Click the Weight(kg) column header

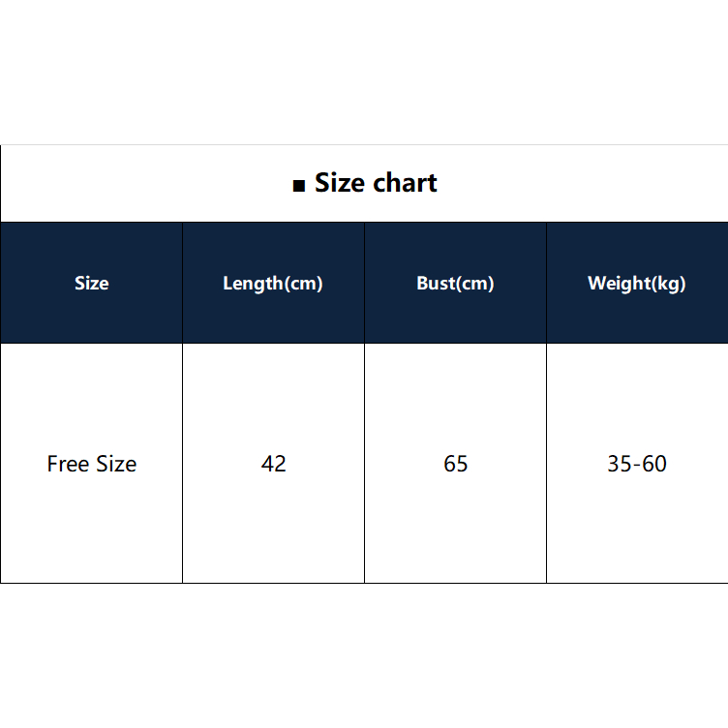636,284
